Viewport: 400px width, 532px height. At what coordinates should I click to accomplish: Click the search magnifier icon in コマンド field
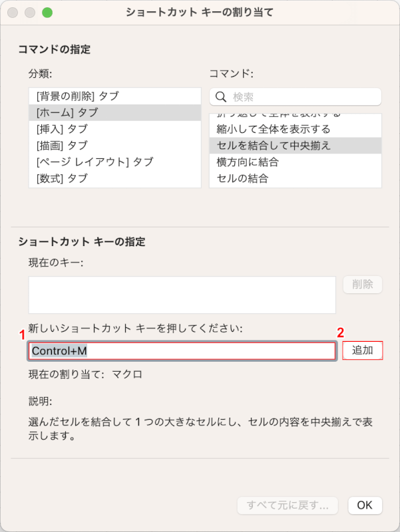click(x=221, y=96)
